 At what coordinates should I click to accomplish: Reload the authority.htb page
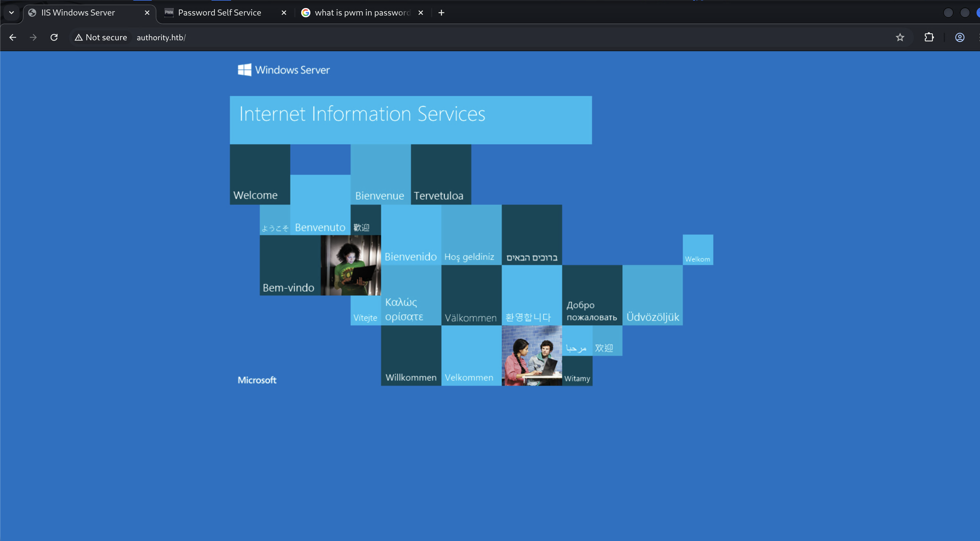click(54, 37)
